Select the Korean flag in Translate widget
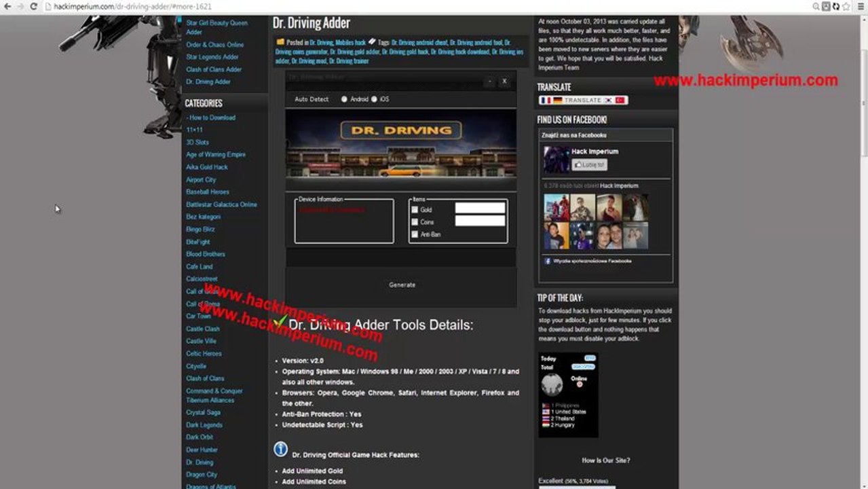 (x=609, y=100)
